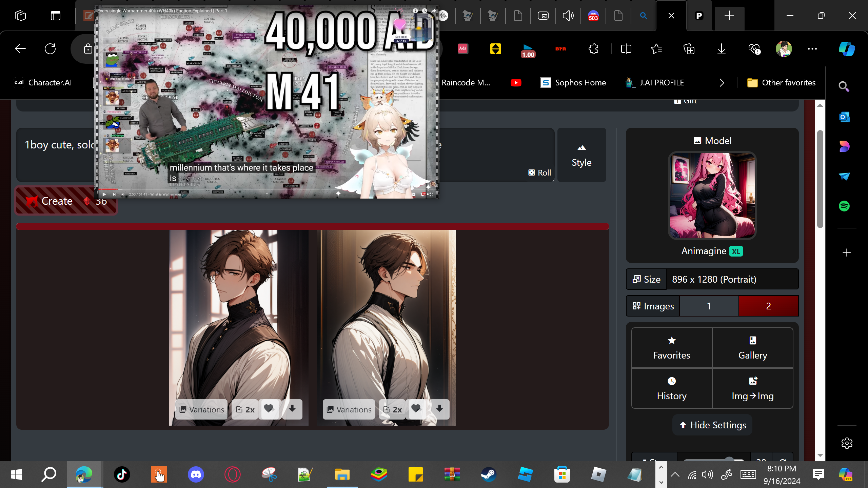Play the picture-in-picture video
Image resolution: width=868 pixels, height=488 pixels.
(x=104, y=194)
